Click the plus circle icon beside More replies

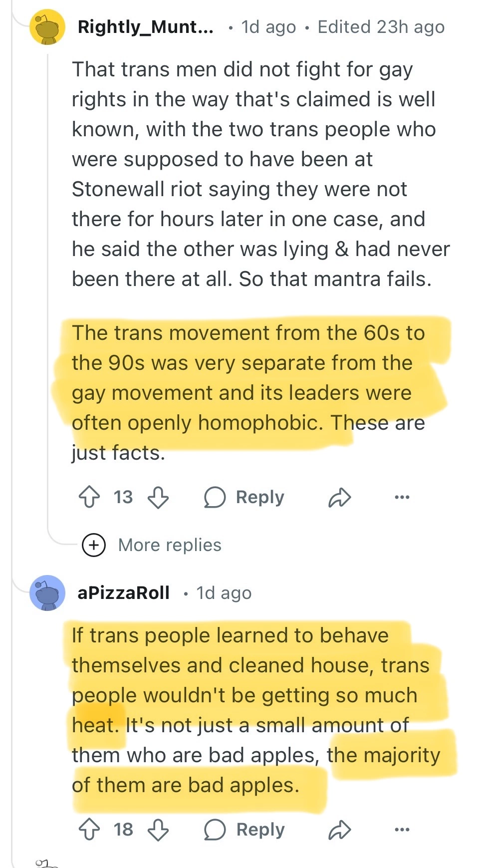94,545
